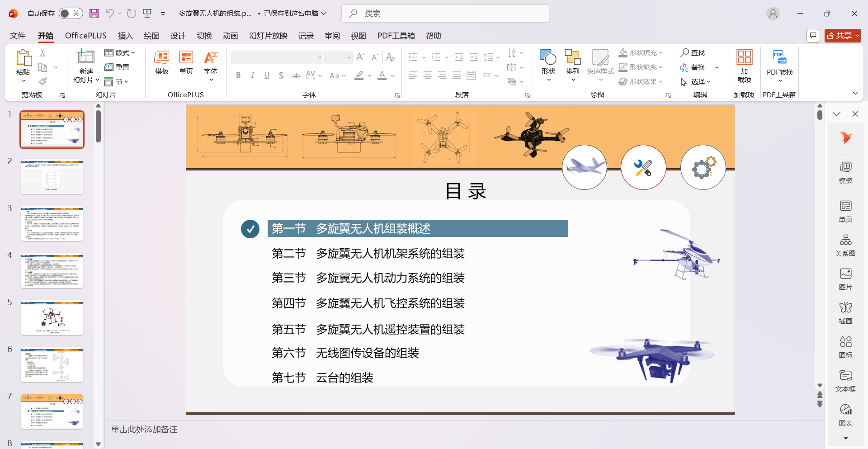Open 图片 in side panel
Image resolution: width=868 pixels, height=449 pixels.
845,279
